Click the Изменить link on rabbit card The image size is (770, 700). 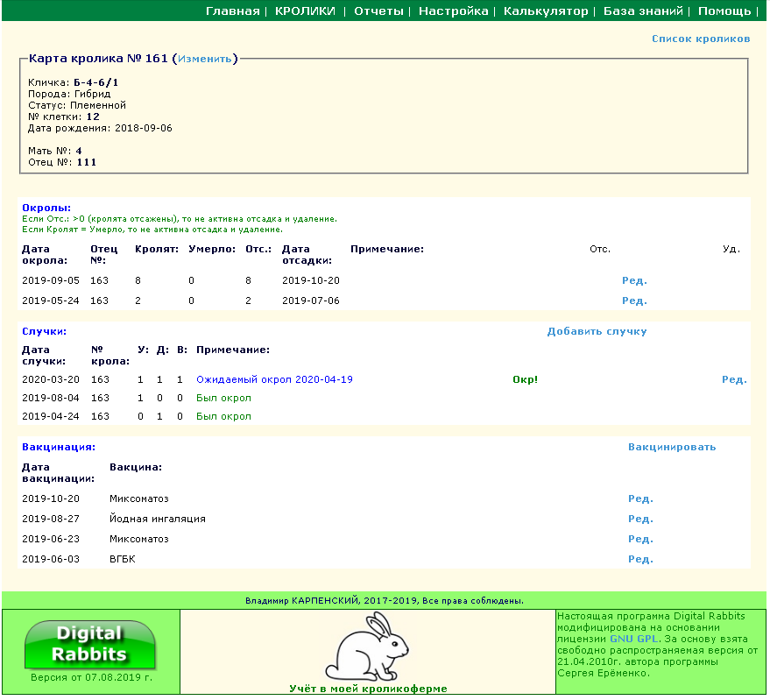[204, 59]
